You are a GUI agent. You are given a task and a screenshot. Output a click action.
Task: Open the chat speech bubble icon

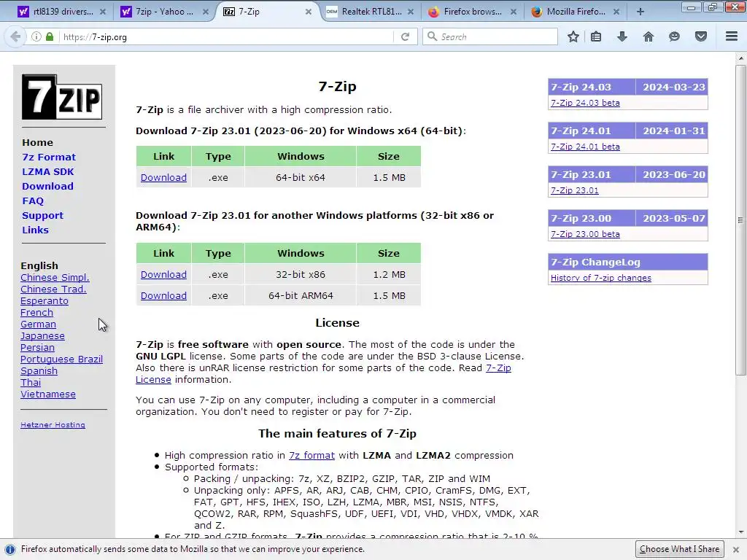(x=674, y=36)
